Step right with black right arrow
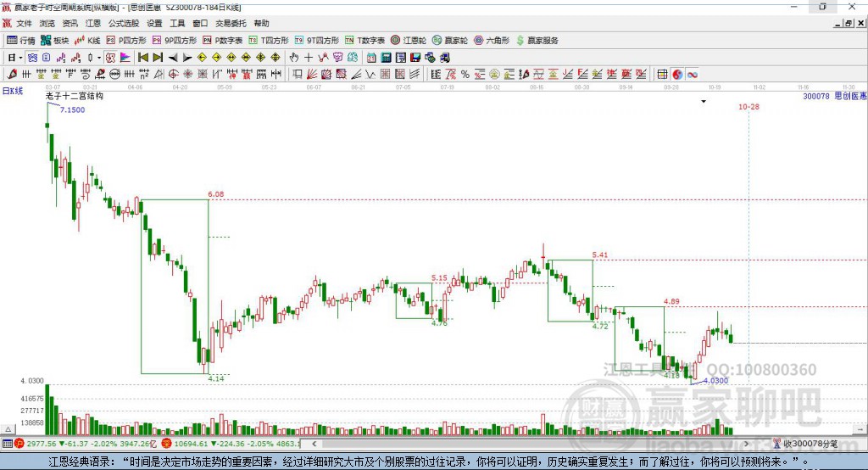 coord(187,58)
